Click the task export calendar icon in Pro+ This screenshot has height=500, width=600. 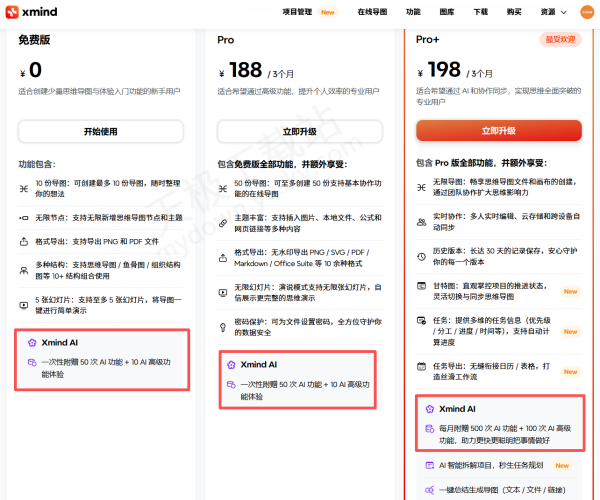point(421,366)
